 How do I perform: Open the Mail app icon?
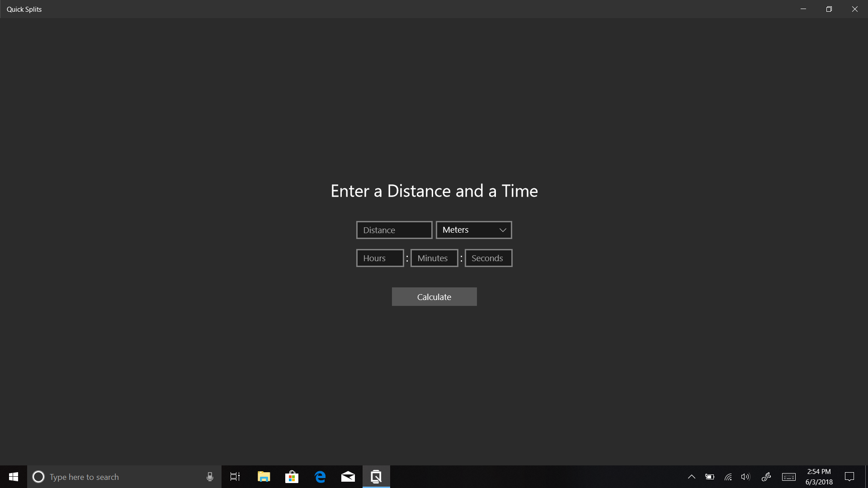click(x=348, y=477)
